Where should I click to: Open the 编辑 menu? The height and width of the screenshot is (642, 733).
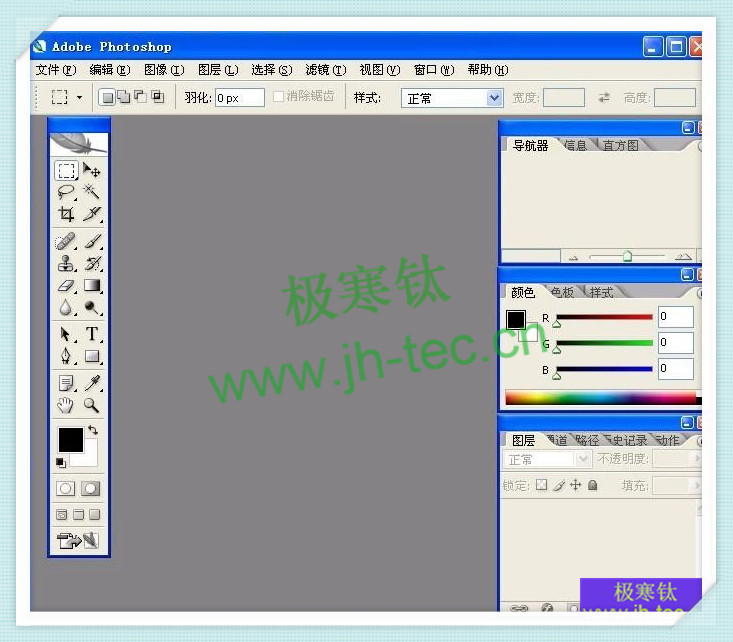[x=110, y=70]
